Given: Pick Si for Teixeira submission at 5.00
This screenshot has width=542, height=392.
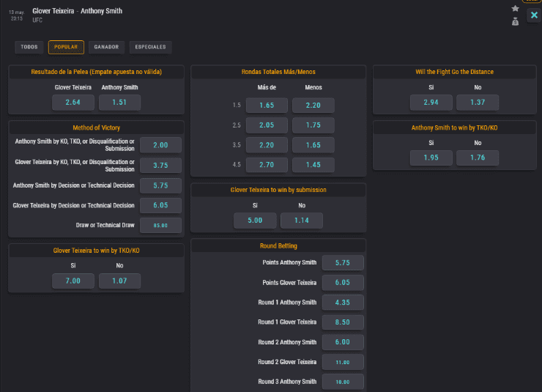Looking at the screenshot, I should (x=256, y=221).
